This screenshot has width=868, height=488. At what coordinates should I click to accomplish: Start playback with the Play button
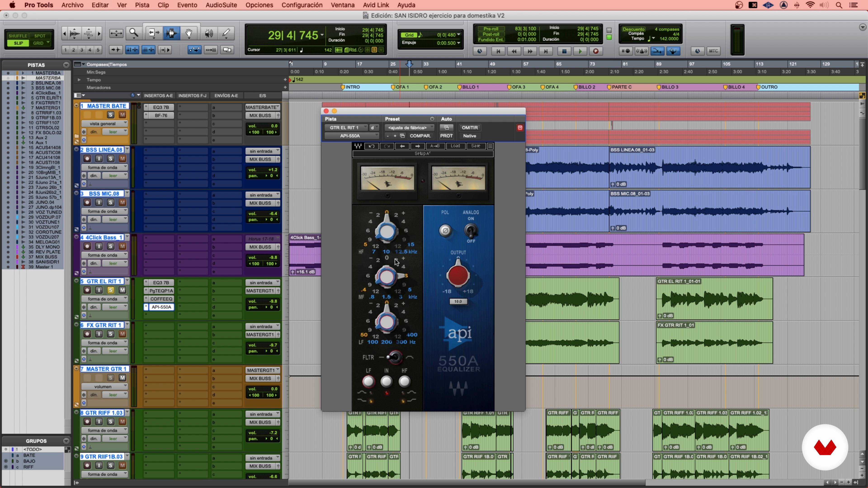coord(580,51)
